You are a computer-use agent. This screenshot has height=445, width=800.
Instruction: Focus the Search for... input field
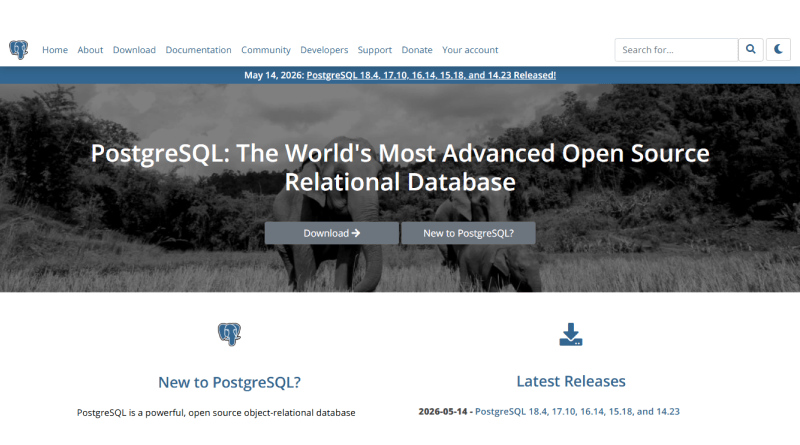coord(676,50)
